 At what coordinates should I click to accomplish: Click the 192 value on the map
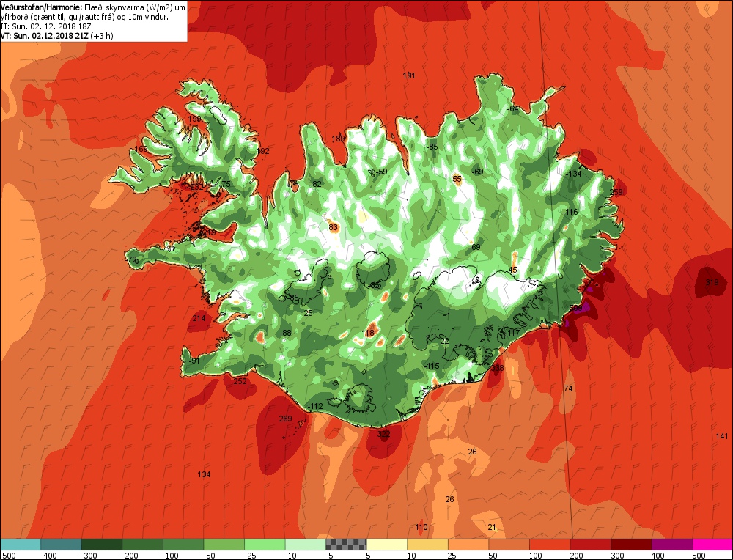pyautogui.click(x=263, y=151)
